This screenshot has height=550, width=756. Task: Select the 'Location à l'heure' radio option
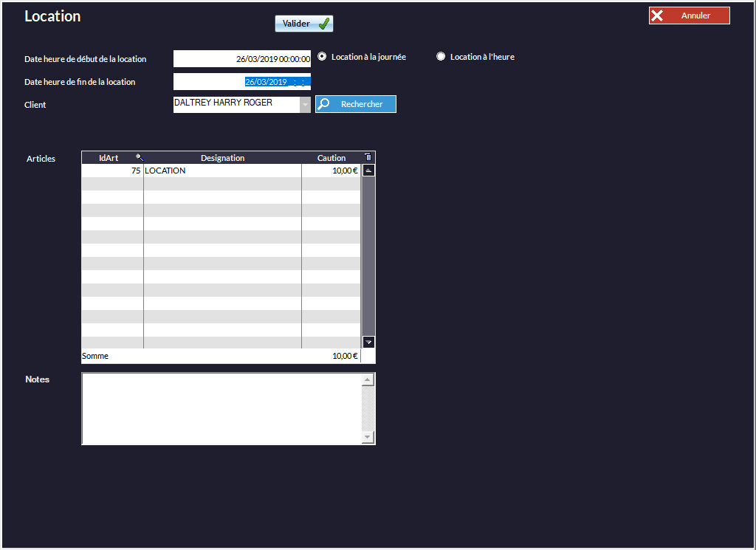tap(441, 57)
